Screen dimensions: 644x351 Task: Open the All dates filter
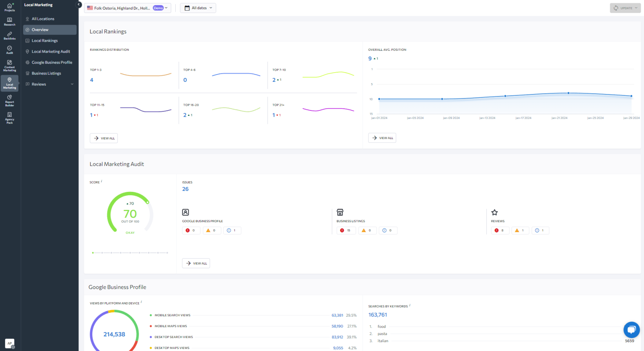(198, 8)
